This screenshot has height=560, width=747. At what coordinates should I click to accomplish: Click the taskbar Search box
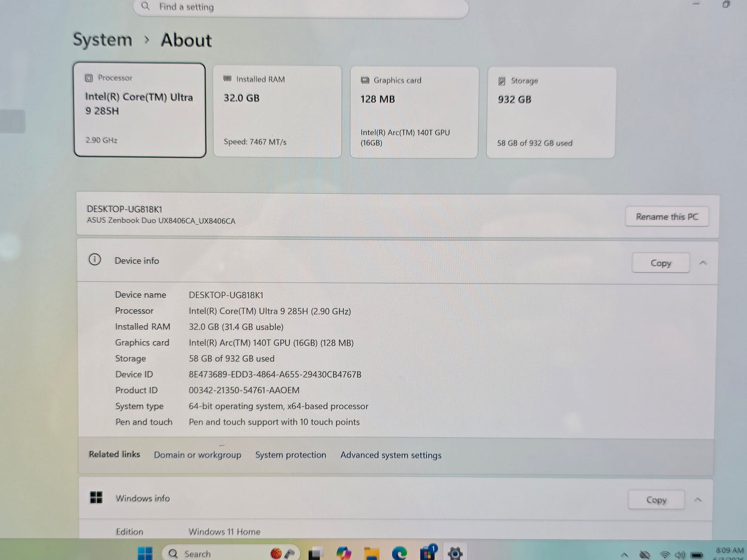click(x=231, y=553)
